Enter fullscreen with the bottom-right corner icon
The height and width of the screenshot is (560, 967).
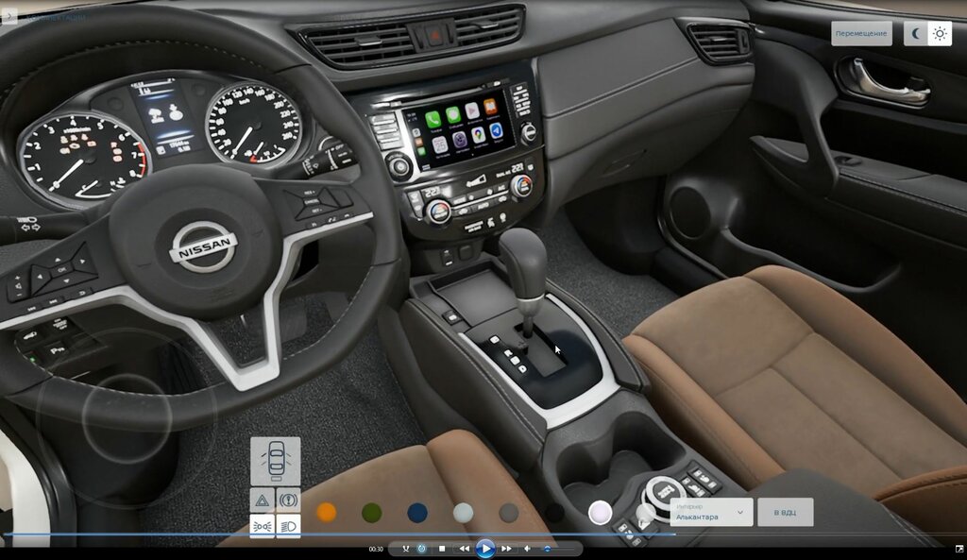(959, 549)
